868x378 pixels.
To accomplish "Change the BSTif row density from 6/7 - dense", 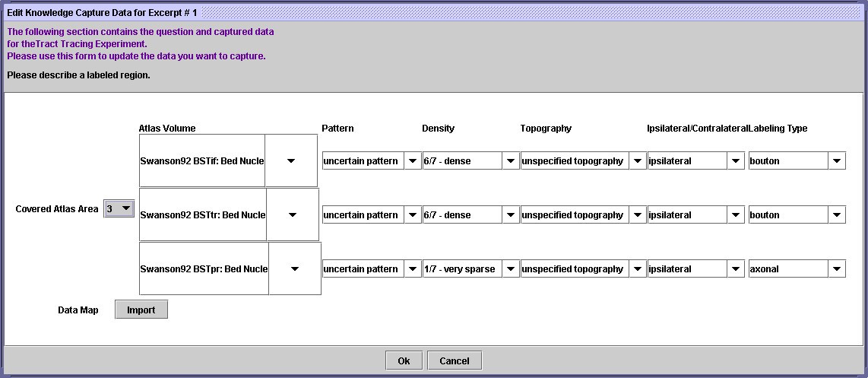I will [510, 161].
